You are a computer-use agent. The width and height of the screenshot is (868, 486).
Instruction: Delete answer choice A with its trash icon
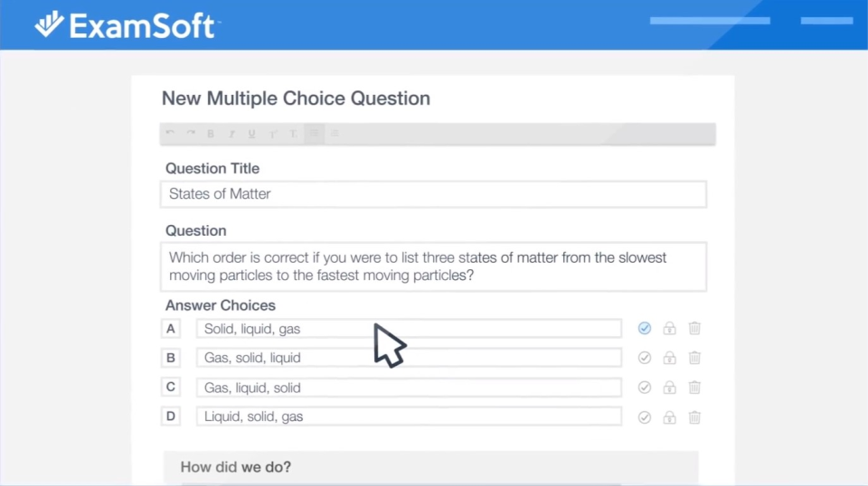(x=694, y=329)
